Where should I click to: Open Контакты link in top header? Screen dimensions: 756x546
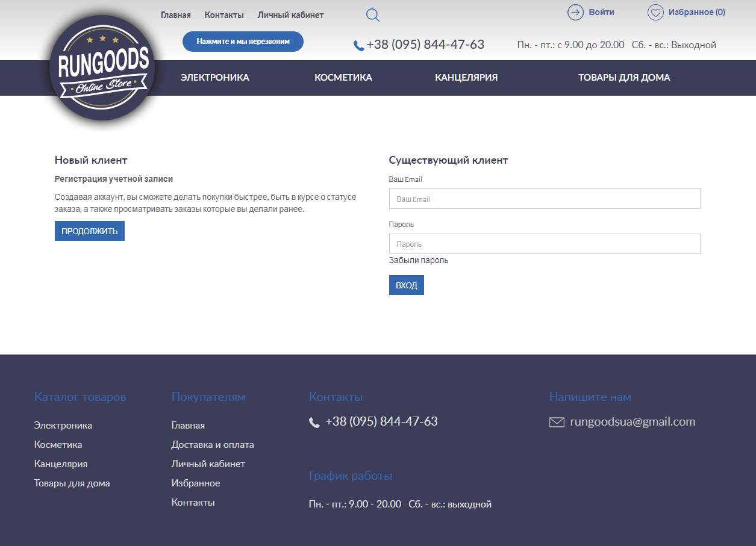point(224,15)
